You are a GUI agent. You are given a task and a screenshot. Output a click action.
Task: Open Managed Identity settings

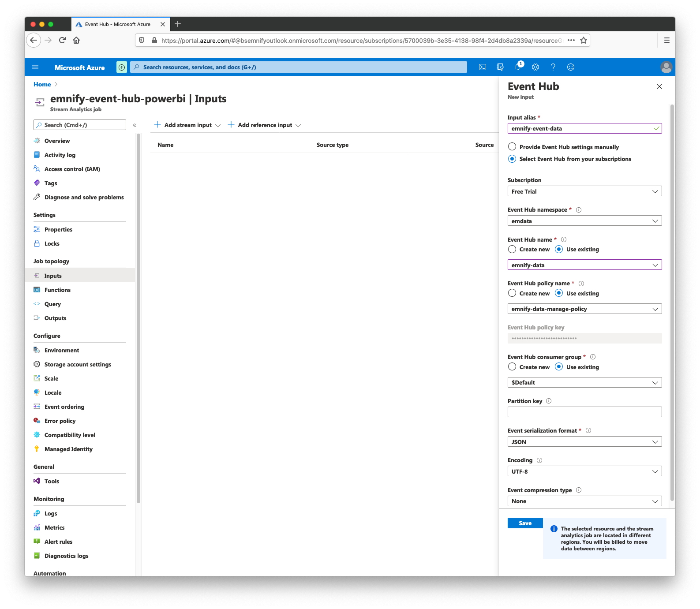(x=68, y=449)
